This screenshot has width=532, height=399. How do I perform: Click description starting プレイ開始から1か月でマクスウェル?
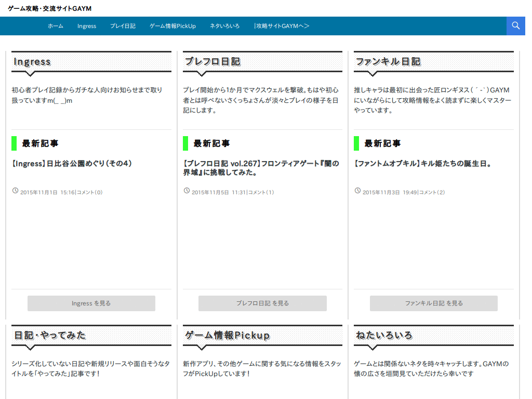click(x=261, y=100)
